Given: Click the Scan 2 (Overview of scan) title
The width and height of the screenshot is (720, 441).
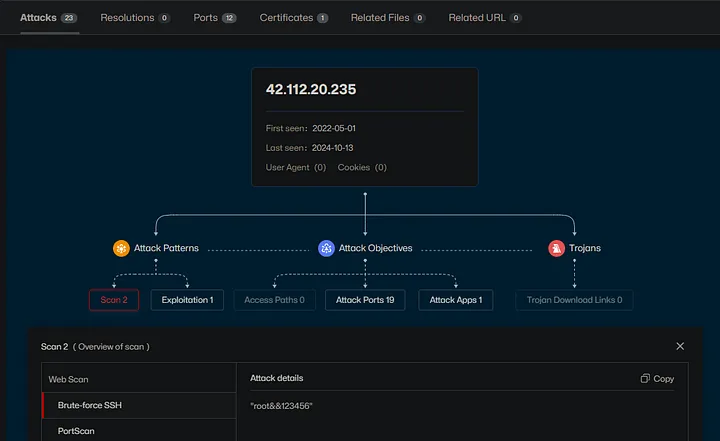Looking at the screenshot, I should [95, 347].
